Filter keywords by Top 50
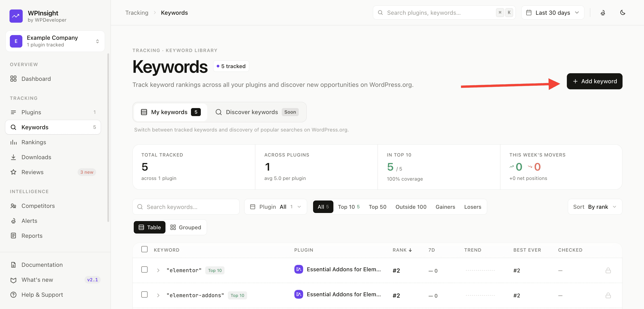This screenshot has height=309, width=644. coord(377,207)
